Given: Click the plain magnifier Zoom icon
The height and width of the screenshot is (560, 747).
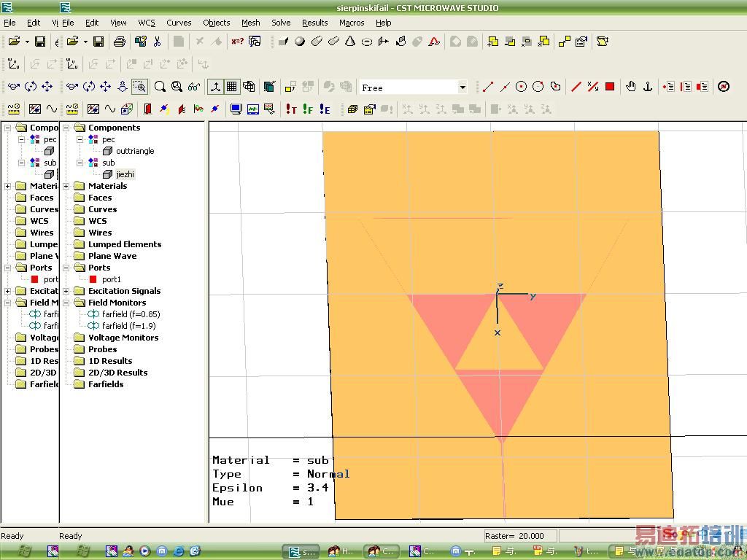Looking at the screenshot, I should (160, 87).
